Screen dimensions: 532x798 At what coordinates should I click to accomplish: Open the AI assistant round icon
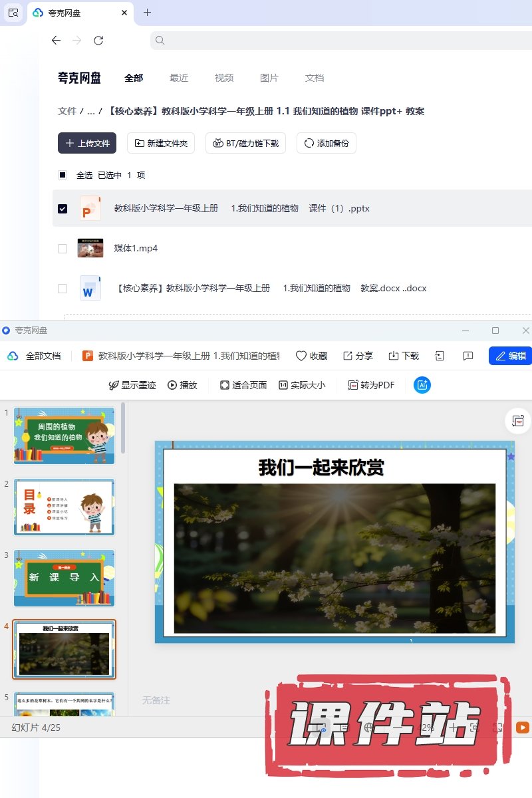422,384
